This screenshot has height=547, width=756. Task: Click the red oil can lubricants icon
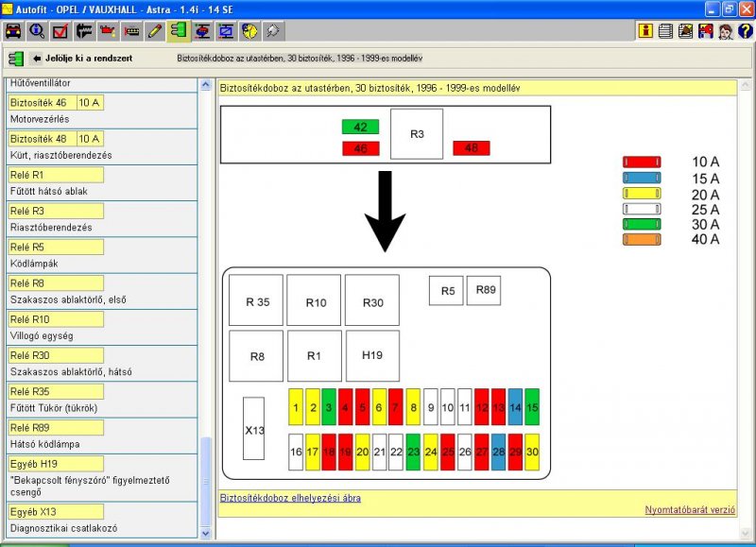(x=108, y=31)
